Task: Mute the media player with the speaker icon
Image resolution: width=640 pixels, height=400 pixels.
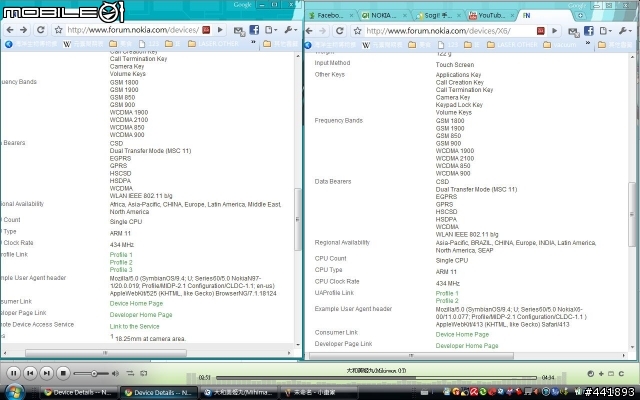Action: click(116, 373)
